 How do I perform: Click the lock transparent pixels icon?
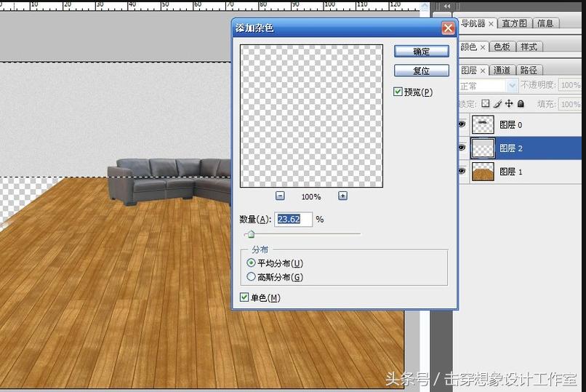(486, 104)
